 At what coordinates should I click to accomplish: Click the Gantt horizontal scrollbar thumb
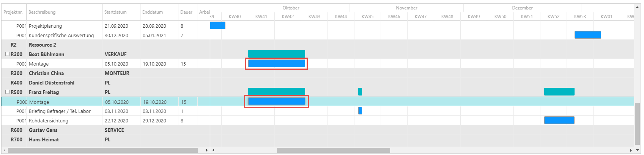[334, 150]
